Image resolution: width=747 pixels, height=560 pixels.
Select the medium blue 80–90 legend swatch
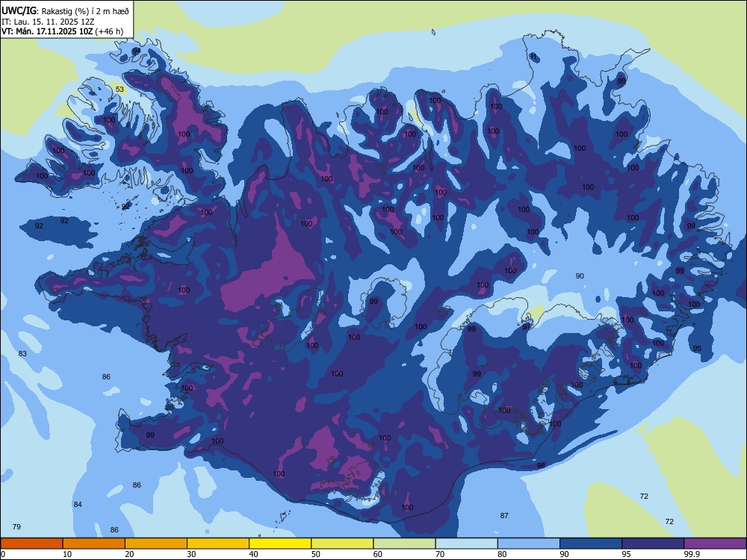(529, 544)
